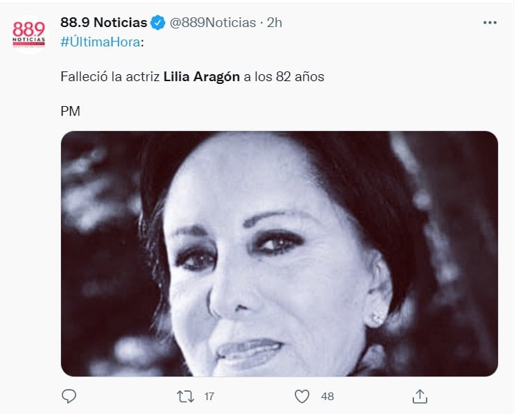The width and height of the screenshot is (532, 414).
Task: Click the 88.9 Noticias display name
Action: pos(104,23)
